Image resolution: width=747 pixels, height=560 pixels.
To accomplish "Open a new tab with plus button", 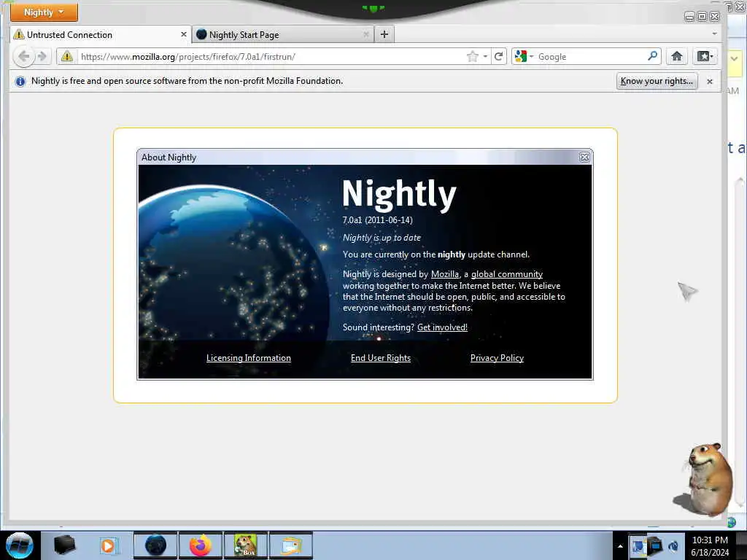I will point(384,34).
